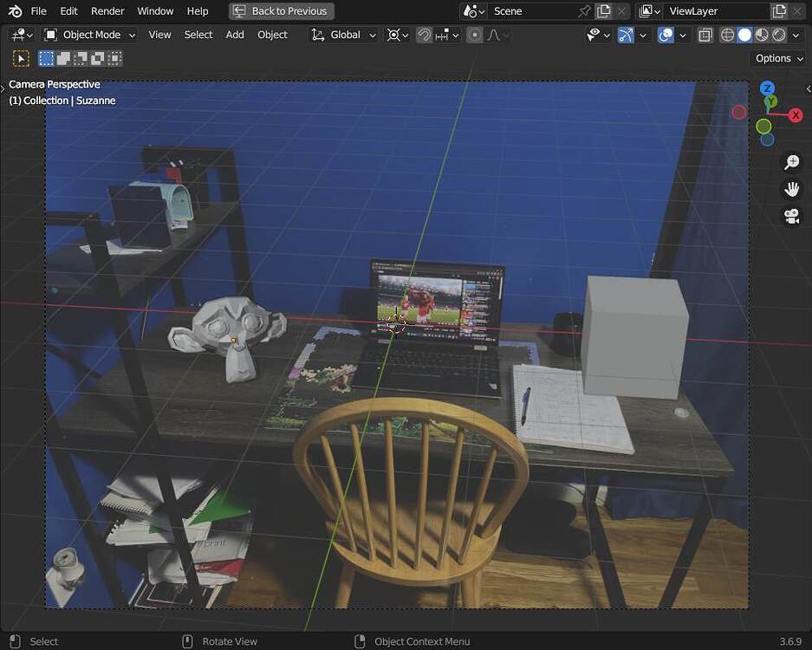Image resolution: width=812 pixels, height=650 pixels.
Task: Expand the toolbar using left edge arrow
Action: [x=3, y=89]
